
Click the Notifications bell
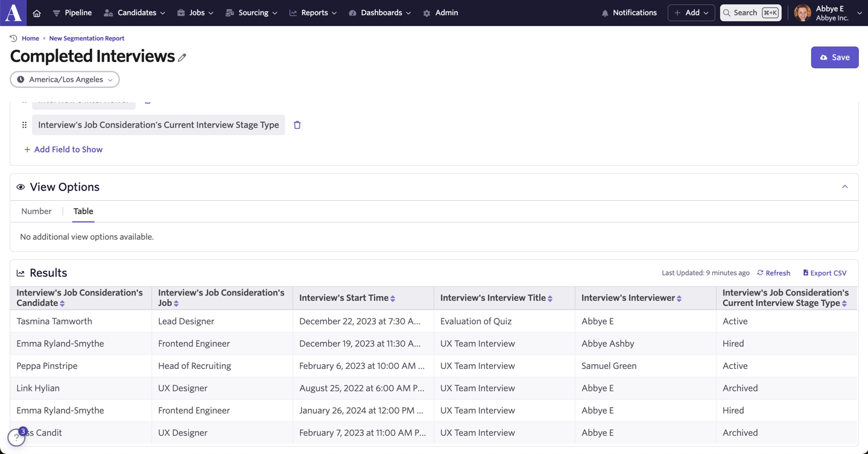629,13
